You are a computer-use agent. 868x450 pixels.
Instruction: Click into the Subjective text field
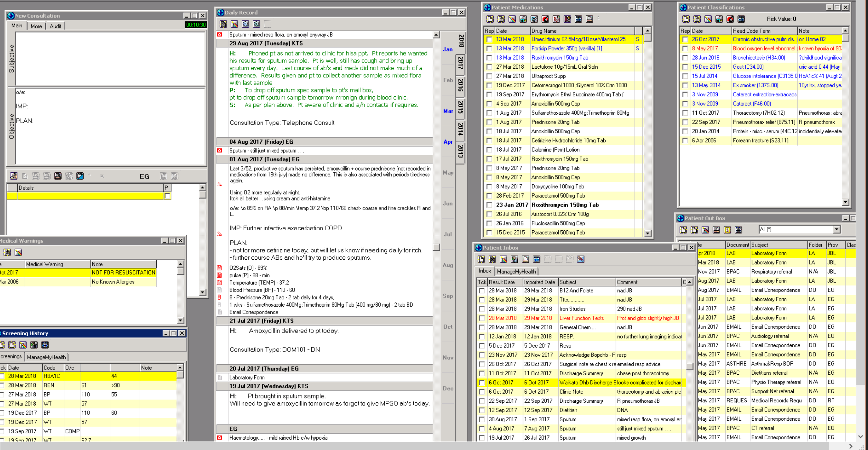point(110,59)
